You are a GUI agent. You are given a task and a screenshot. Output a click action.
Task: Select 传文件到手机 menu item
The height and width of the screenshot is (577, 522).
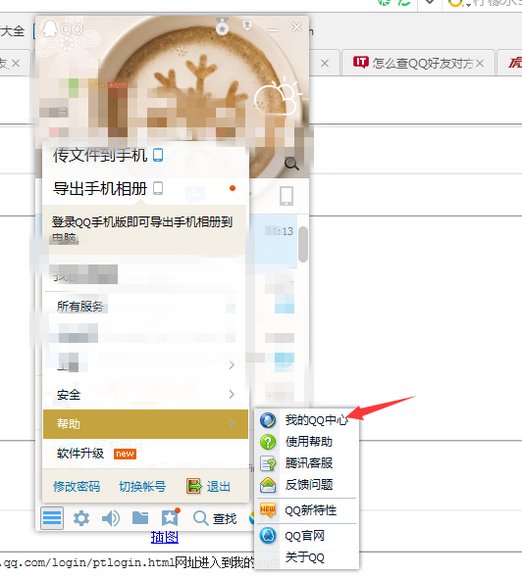(x=145, y=155)
